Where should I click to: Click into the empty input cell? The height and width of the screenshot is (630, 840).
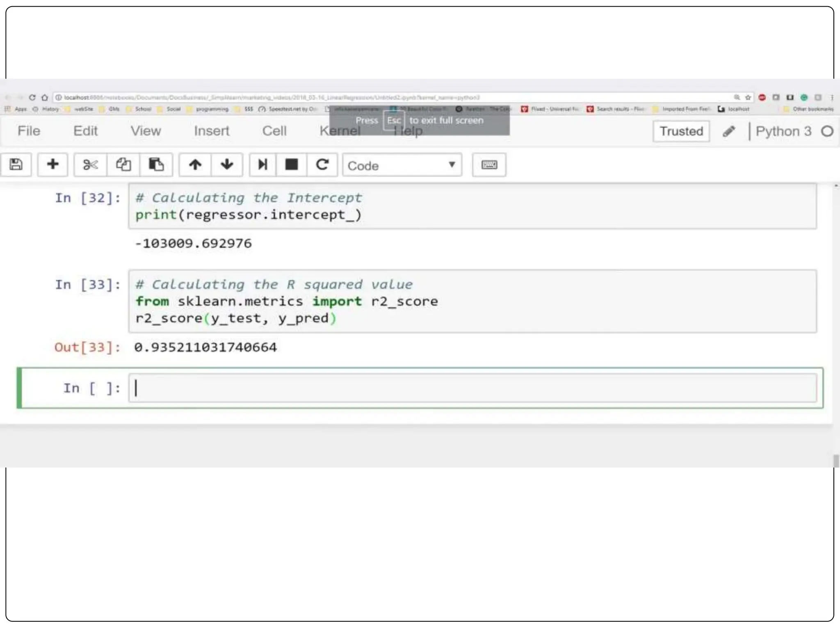click(x=472, y=388)
